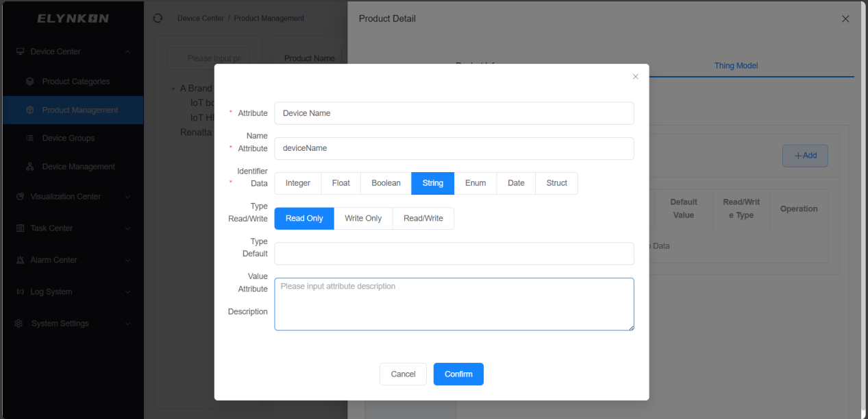Screen dimensions: 868x419
Task: Select Float data type
Action: [x=341, y=183]
